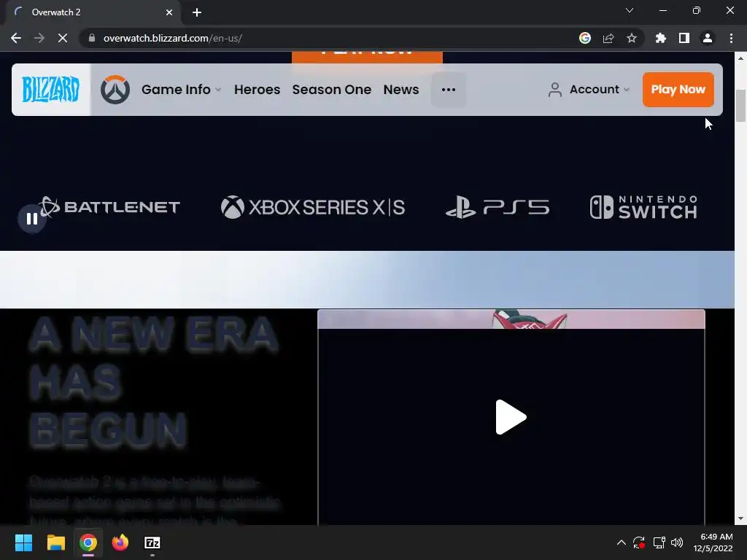Show hidden system tray icons
This screenshot has height=560, width=747.
coord(622,542)
